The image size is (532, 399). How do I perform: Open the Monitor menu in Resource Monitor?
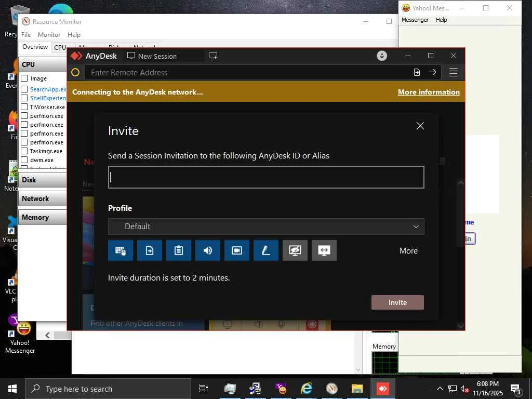(x=49, y=35)
